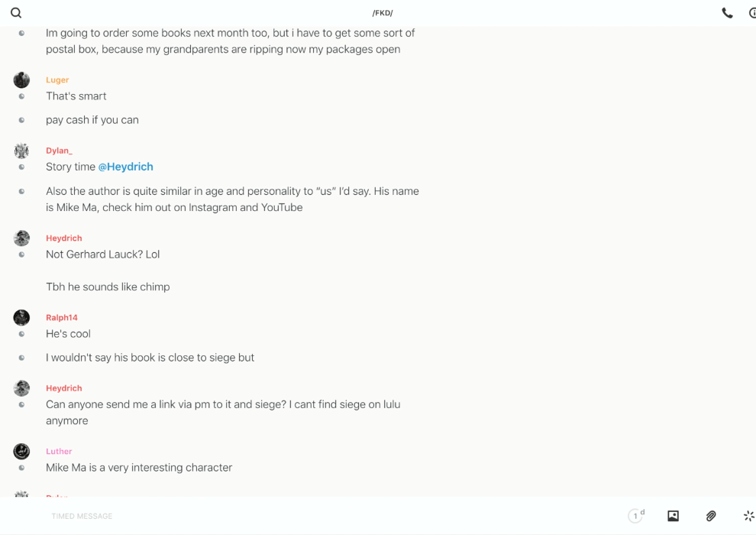The image size is (756, 535).
Task: Open Luther's avatar image
Action: coord(21,451)
